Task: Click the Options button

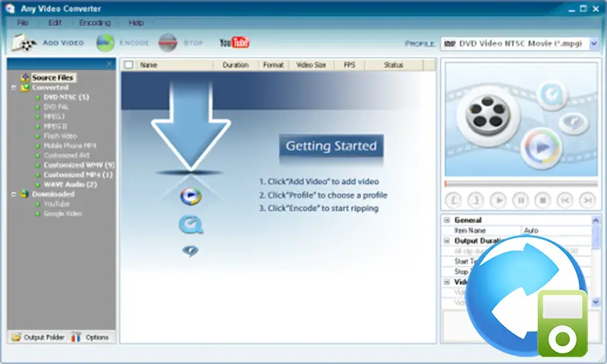Action: coord(90,337)
